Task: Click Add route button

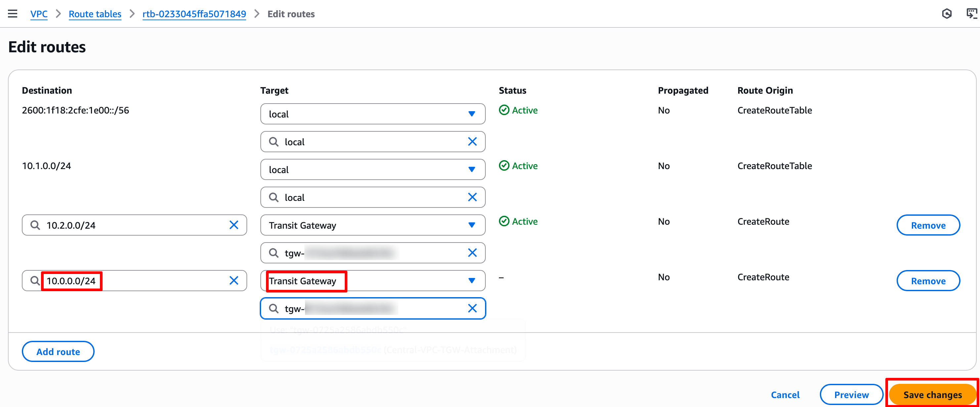Action: pos(58,351)
